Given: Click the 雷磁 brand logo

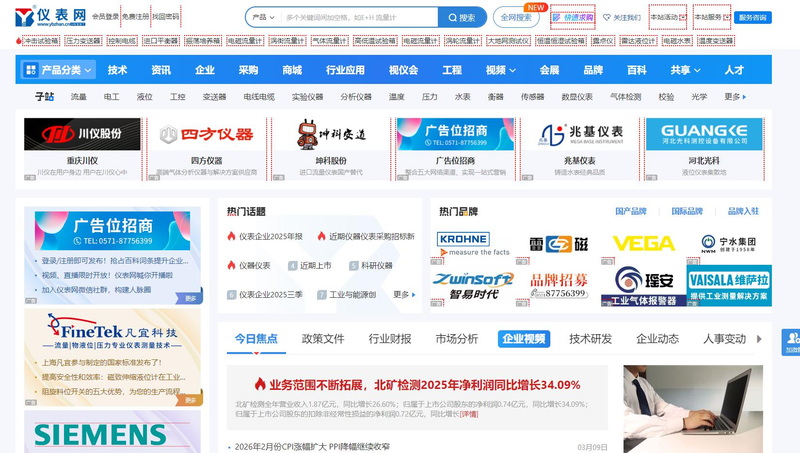Looking at the screenshot, I should point(559,244).
